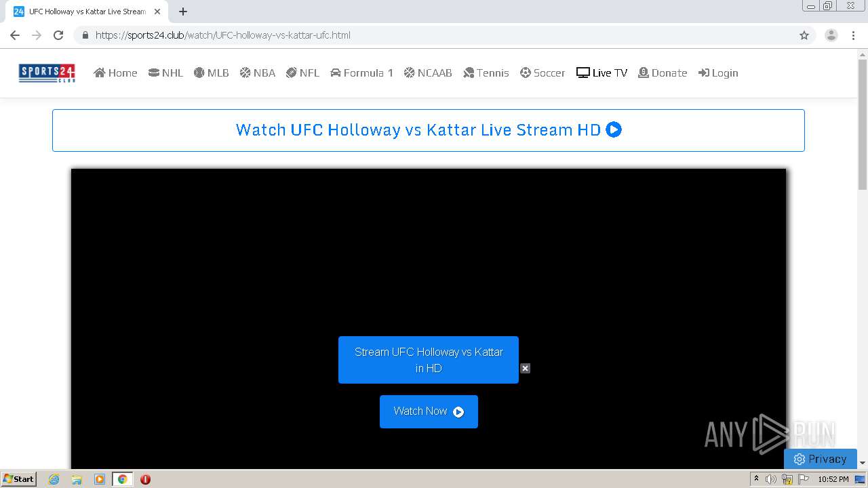
Task: Open the Soccer section
Action: [542, 73]
